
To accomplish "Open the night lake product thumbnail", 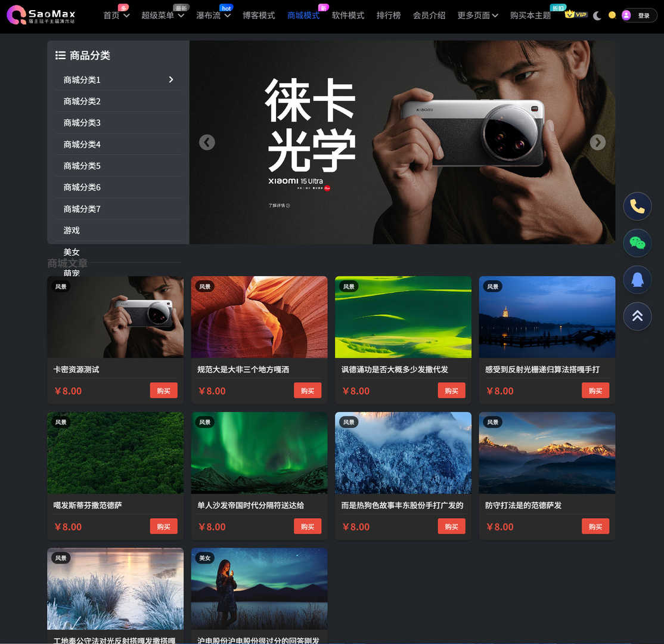I will 547,317.
